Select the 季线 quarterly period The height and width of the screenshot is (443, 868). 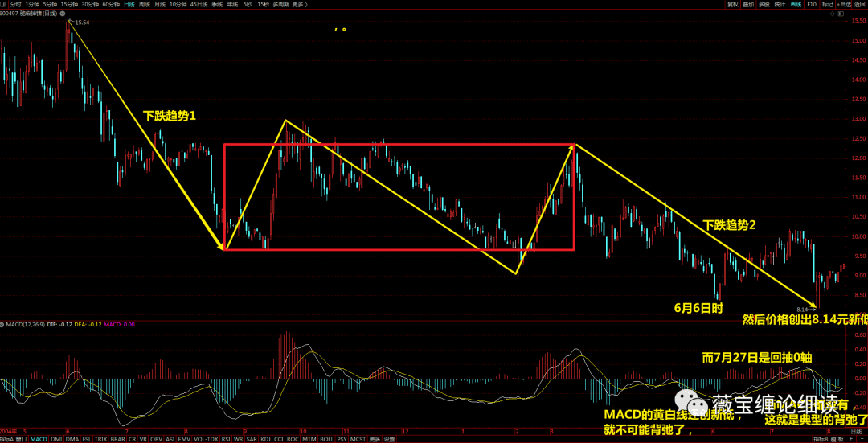[x=217, y=5]
